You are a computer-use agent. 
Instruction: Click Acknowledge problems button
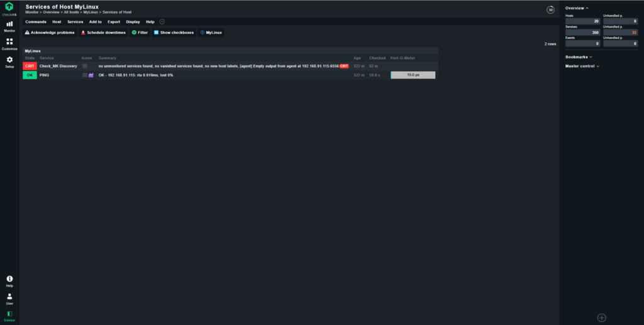[x=50, y=33]
